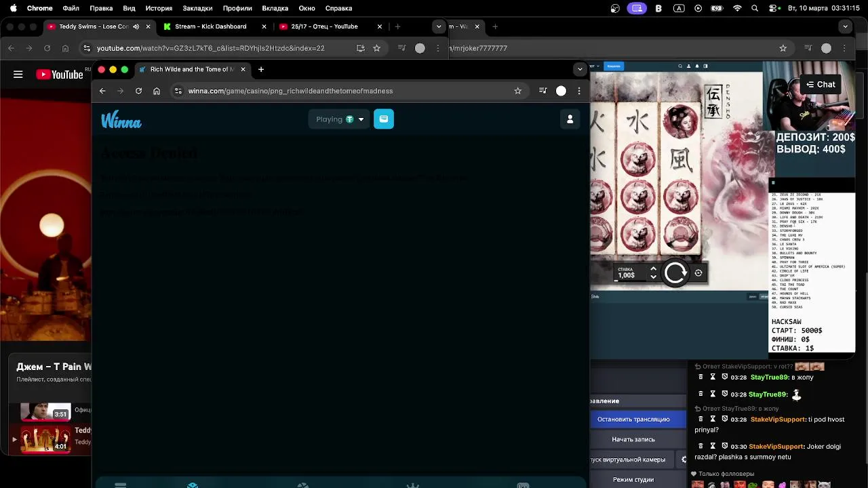Timeout StakeVipSupport on 03:30 message
This screenshot has height=488, width=868.
[x=713, y=446]
